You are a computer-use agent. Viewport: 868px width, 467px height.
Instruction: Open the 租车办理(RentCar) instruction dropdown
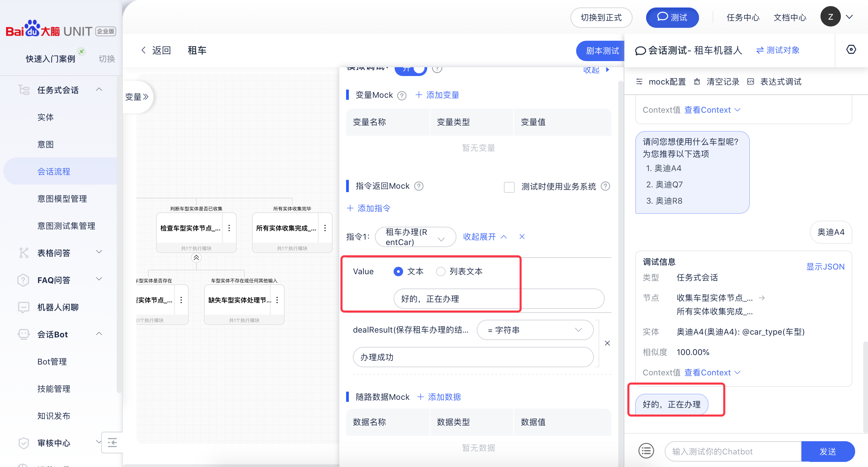pyautogui.click(x=415, y=237)
